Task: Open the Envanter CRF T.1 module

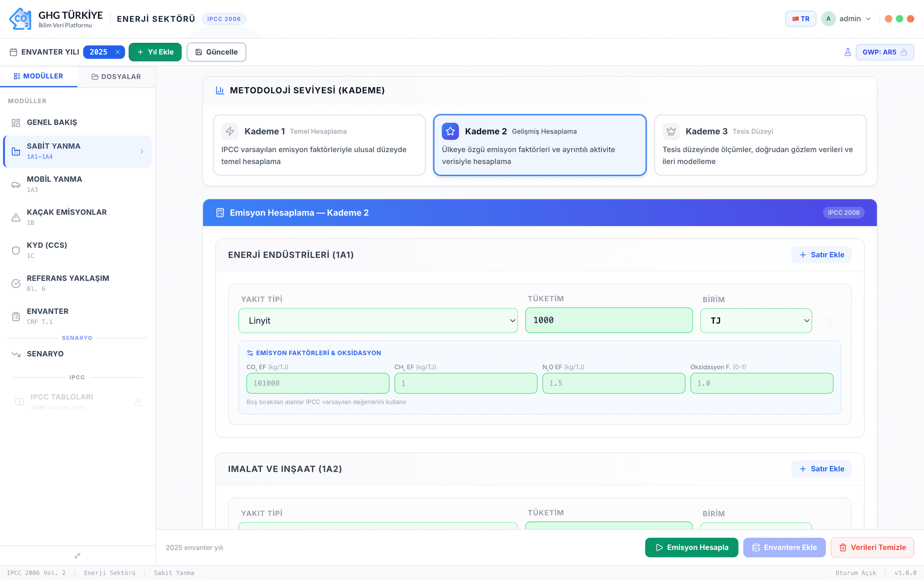Action: (x=77, y=317)
